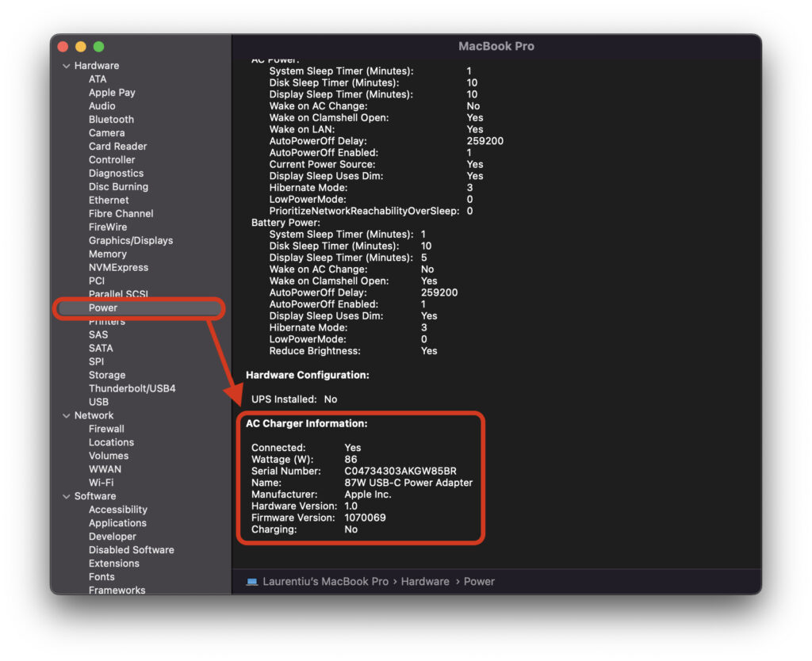Collapse the Network section chevron
The width and height of the screenshot is (812, 661).
click(x=67, y=415)
